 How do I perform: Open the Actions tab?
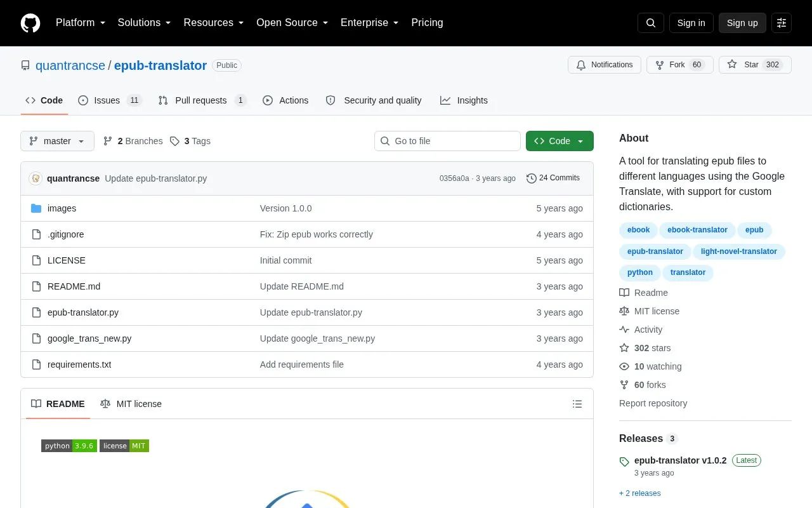pos(285,100)
